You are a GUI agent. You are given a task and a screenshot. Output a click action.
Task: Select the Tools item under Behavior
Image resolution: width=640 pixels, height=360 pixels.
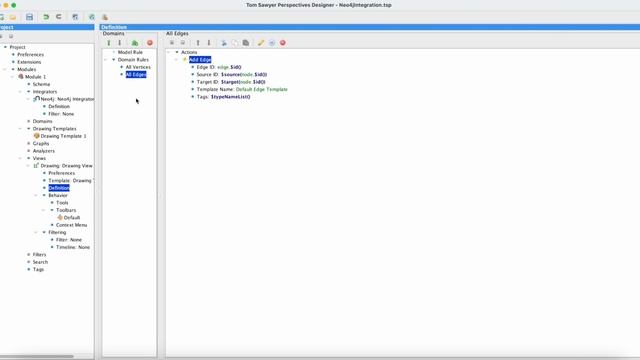62,203
